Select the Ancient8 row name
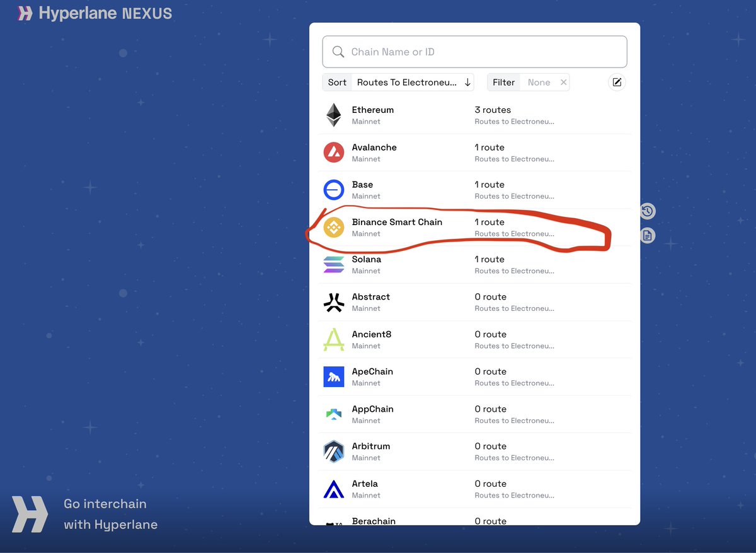This screenshot has height=553, width=756. 372,334
